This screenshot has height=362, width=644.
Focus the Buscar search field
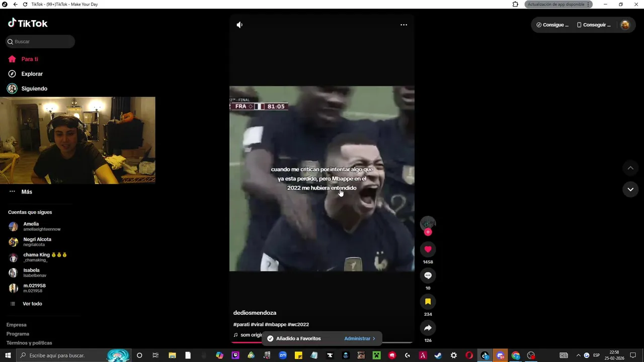click(x=40, y=42)
